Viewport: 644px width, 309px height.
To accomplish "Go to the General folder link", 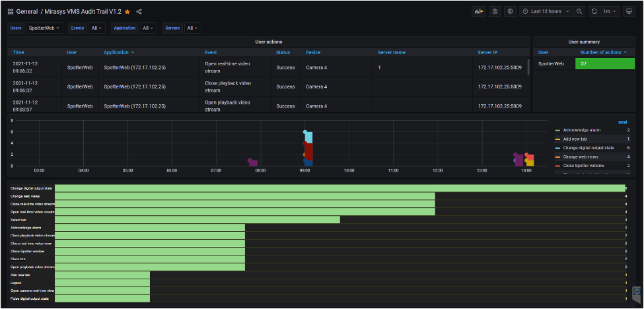I will pyautogui.click(x=27, y=12).
